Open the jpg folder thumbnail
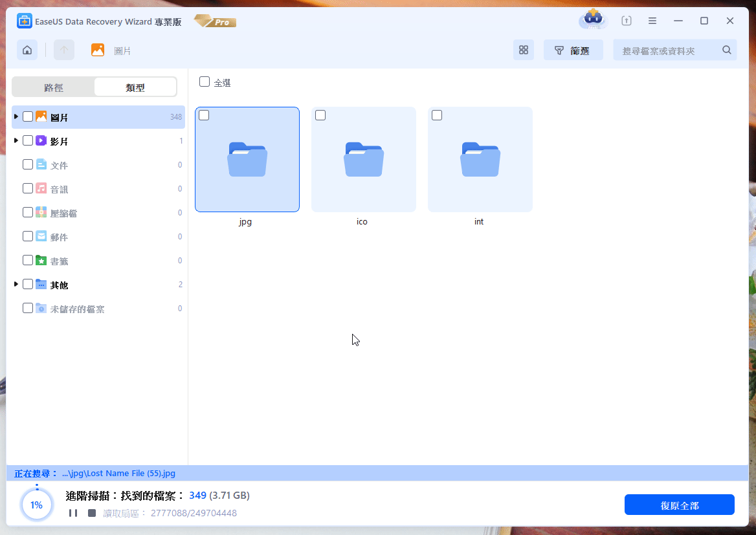756x535 pixels. pyautogui.click(x=247, y=160)
